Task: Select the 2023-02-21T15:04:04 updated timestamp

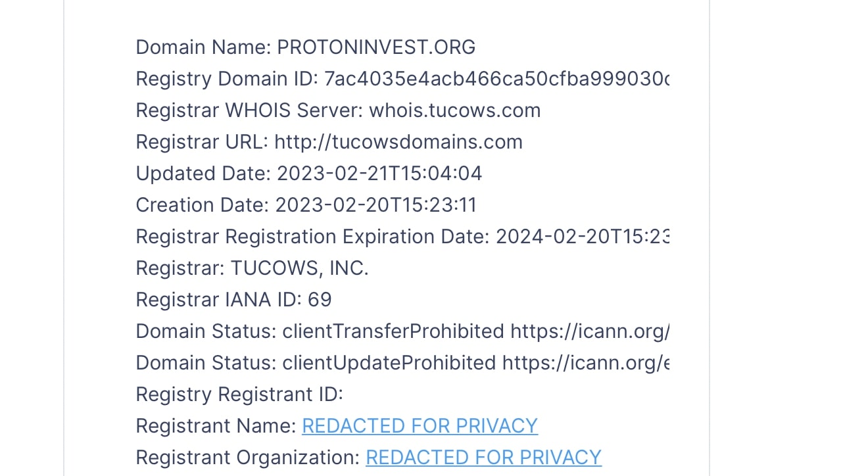Action: (x=379, y=174)
